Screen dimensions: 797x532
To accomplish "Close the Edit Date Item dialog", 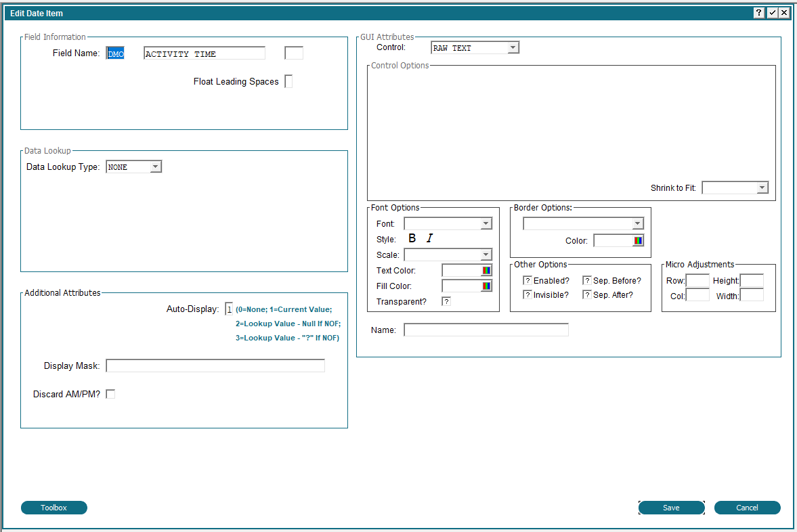I will [x=784, y=13].
